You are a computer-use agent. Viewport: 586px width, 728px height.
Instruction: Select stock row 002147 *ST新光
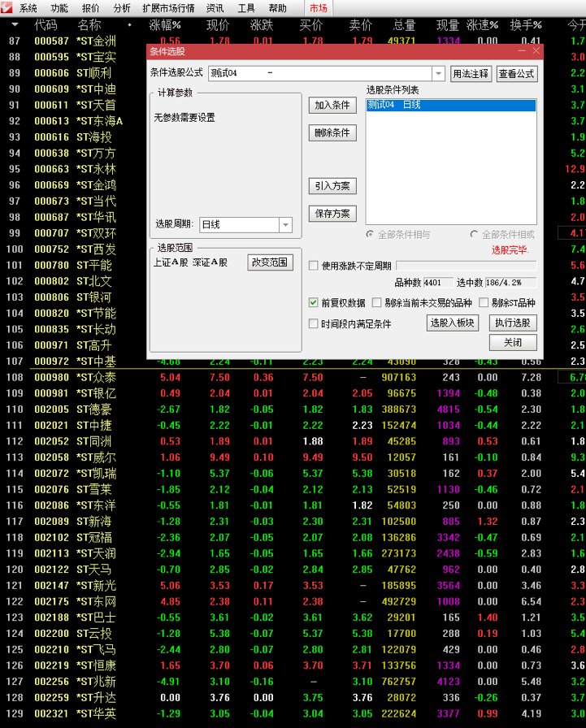click(293, 586)
